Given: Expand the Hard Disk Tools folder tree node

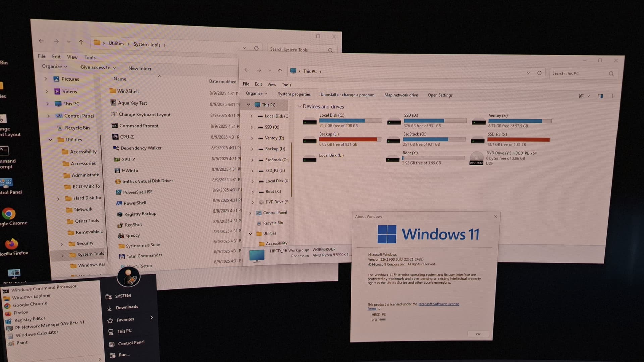Looking at the screenshot, I should [58, 199].
